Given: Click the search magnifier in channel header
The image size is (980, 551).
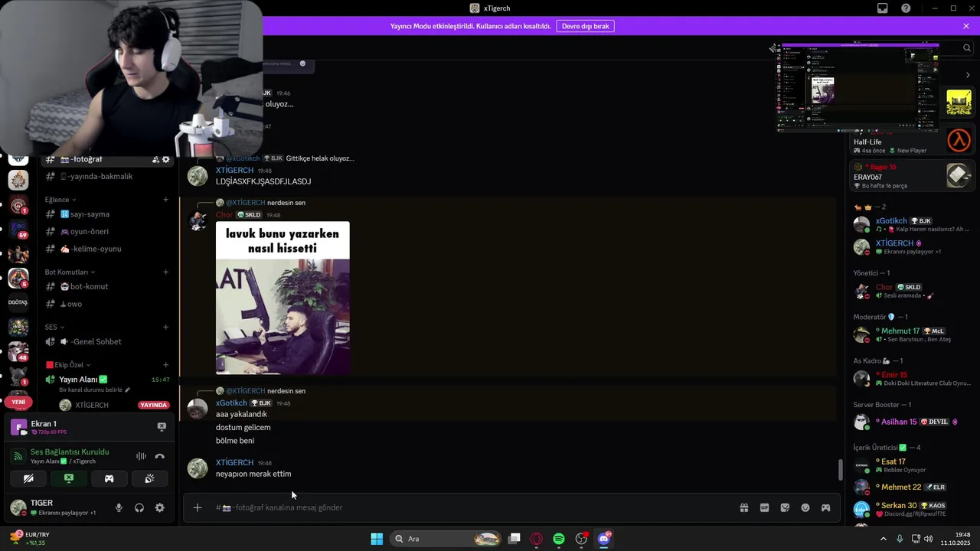Looking at the screenshot, I should pos(967,47).
